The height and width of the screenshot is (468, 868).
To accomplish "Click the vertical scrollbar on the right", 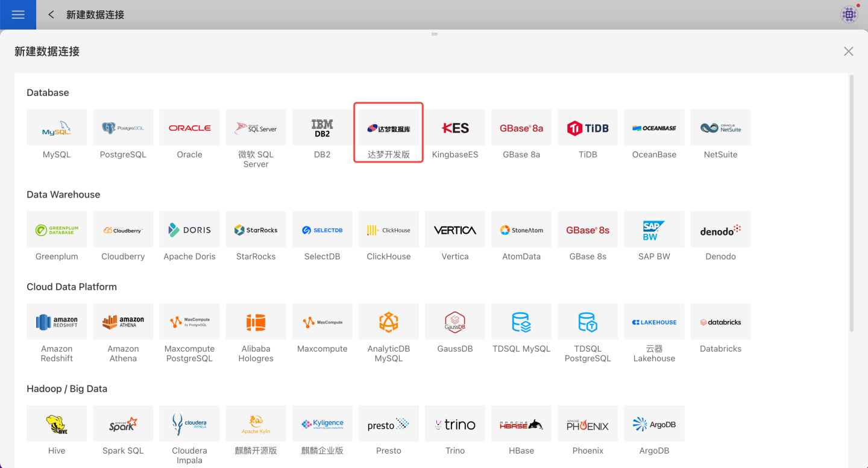I will pos(851,204).
